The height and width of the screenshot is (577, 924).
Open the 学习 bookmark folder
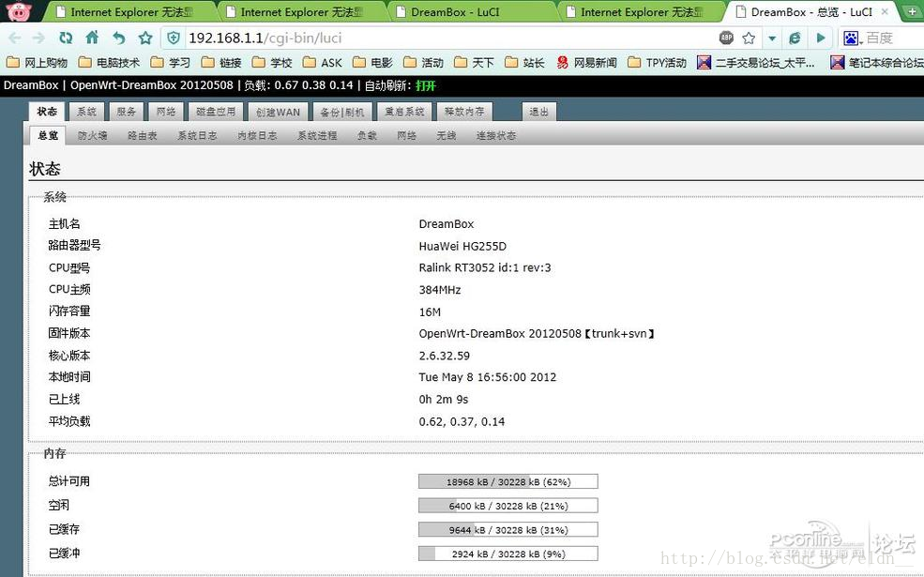171,63
